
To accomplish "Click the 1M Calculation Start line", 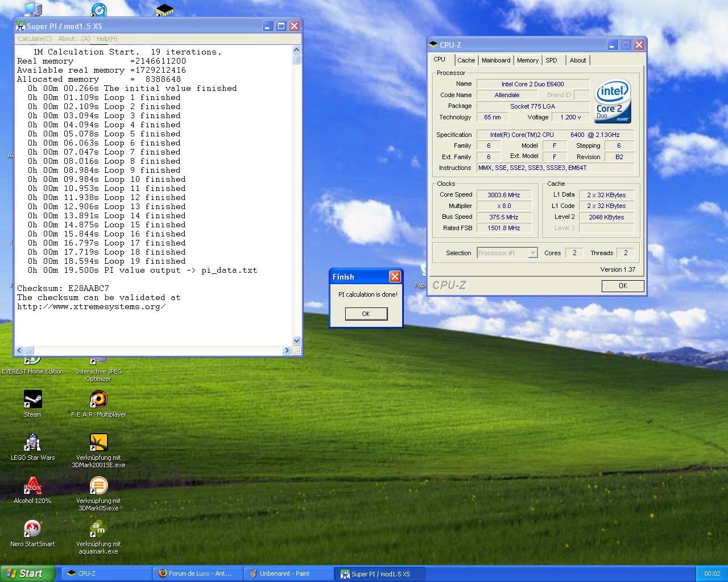I will tap(127, 52).
